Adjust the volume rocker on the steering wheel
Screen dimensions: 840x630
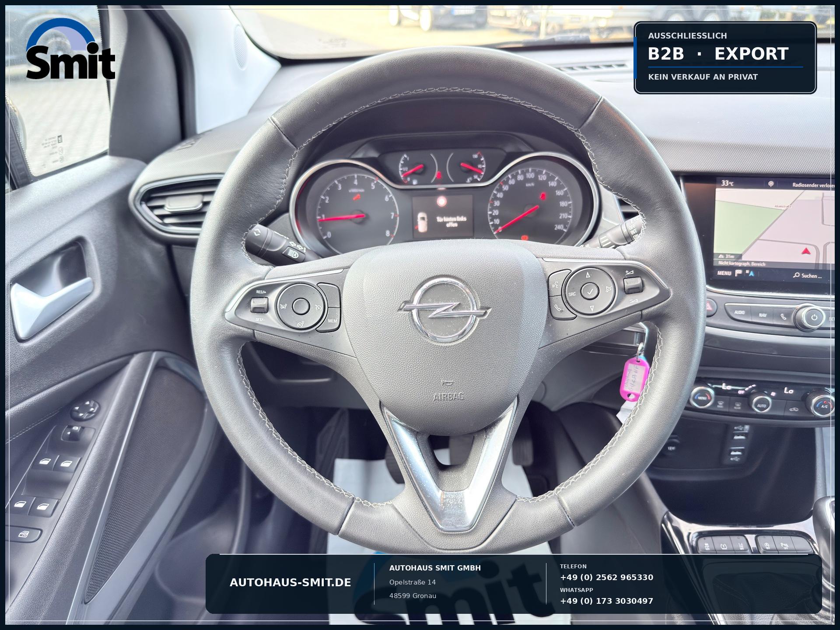click(633, 286)
